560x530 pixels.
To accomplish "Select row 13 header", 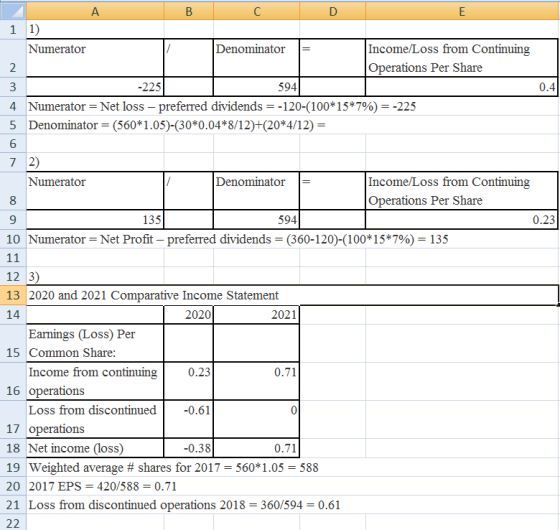I will 13,295.
